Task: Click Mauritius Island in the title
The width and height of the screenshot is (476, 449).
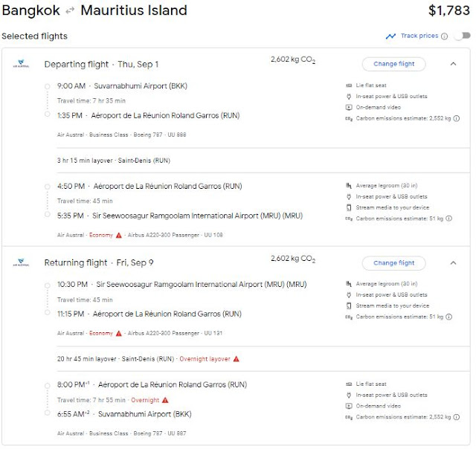Action: coord(134,10)
